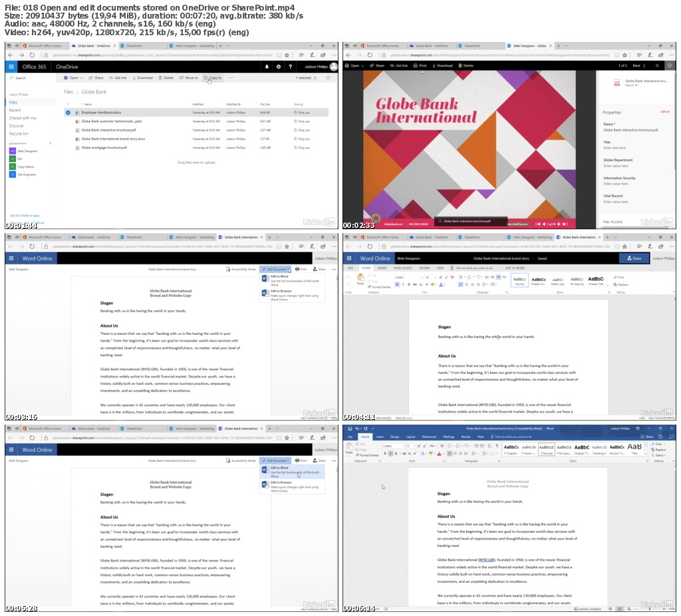This screenshot has height=616, width=681.
Task: Click the Title field 'Enter text here'
Action: tap(614, 148)
